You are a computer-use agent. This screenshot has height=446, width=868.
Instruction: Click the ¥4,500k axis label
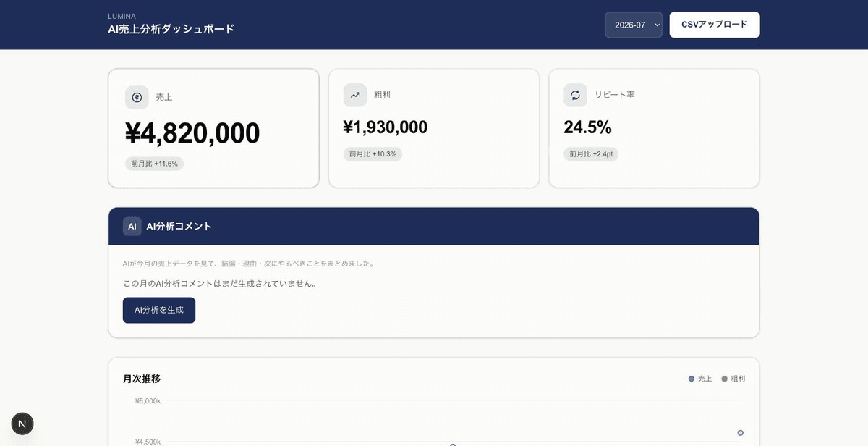coord(148,442)
